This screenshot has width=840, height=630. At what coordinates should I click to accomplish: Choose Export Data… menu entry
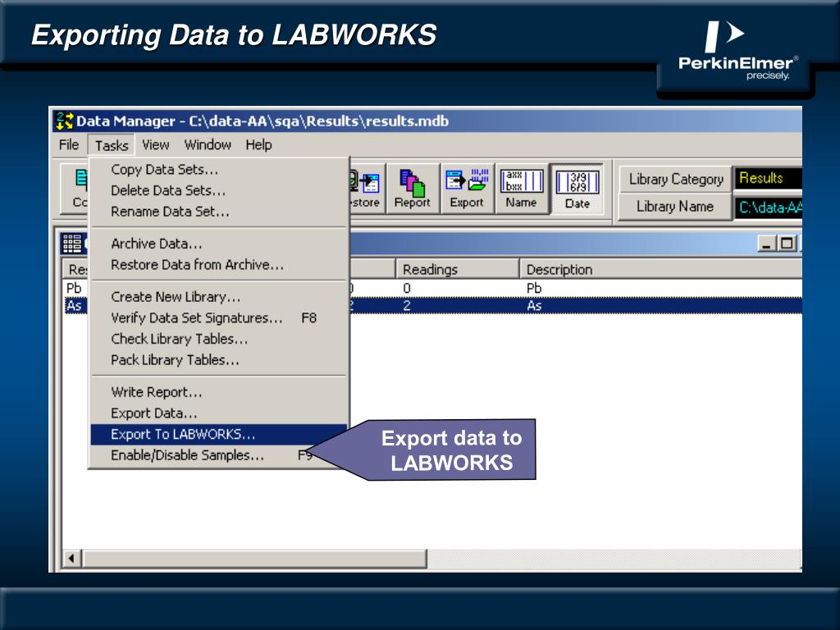click(x=218, y=413)
